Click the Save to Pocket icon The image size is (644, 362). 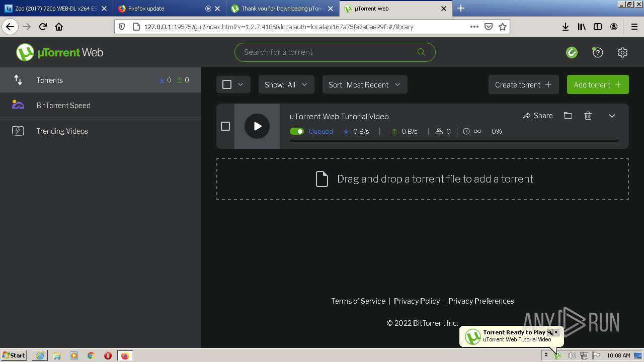[488, 27]
